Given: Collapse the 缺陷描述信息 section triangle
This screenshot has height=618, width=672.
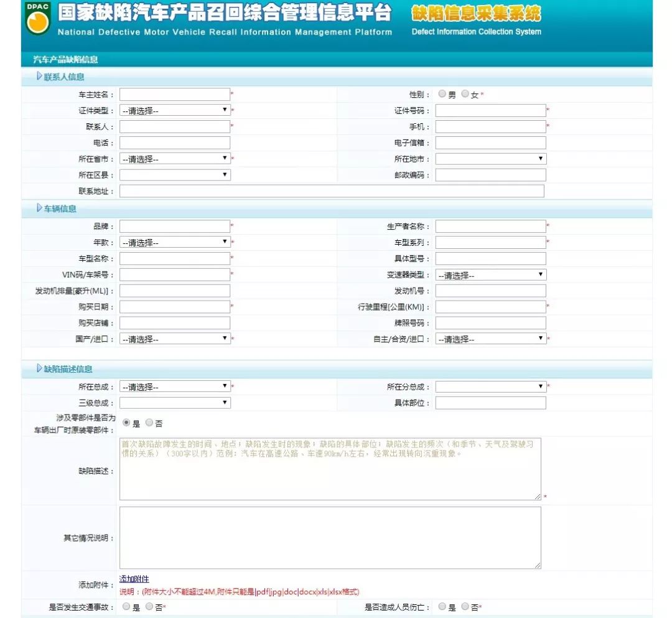Looking at the screenshot, I should click(x=39, y=368).
